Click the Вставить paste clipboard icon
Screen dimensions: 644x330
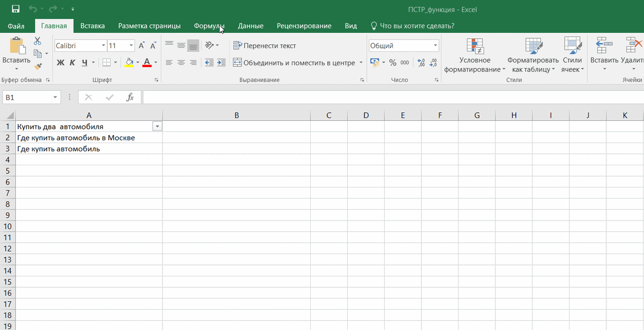(x=18, y=46)
